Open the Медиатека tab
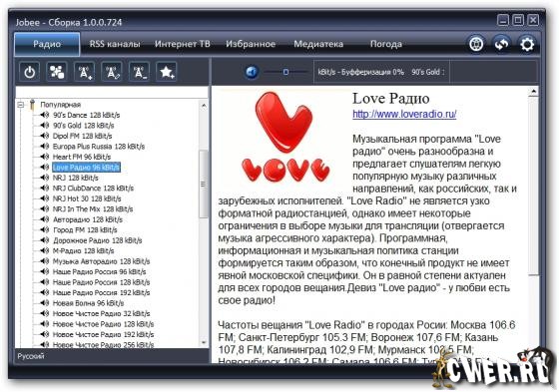Image resolution: width=559 pixels, height=392 pixels. (x=318, y=44)
